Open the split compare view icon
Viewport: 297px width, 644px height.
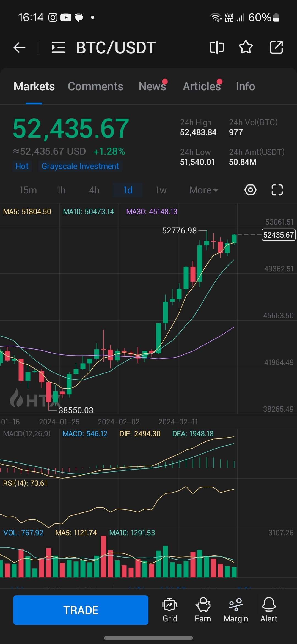[x=217, y=48]
